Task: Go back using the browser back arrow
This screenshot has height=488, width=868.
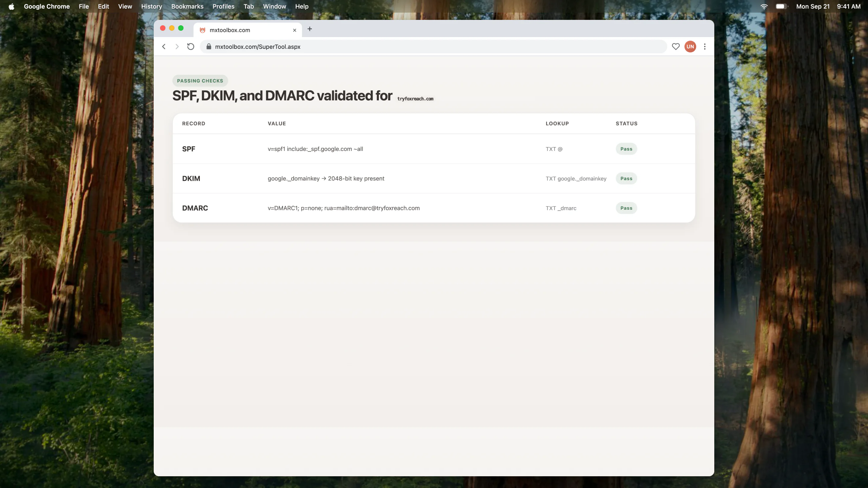Action: tap(164, 46)
